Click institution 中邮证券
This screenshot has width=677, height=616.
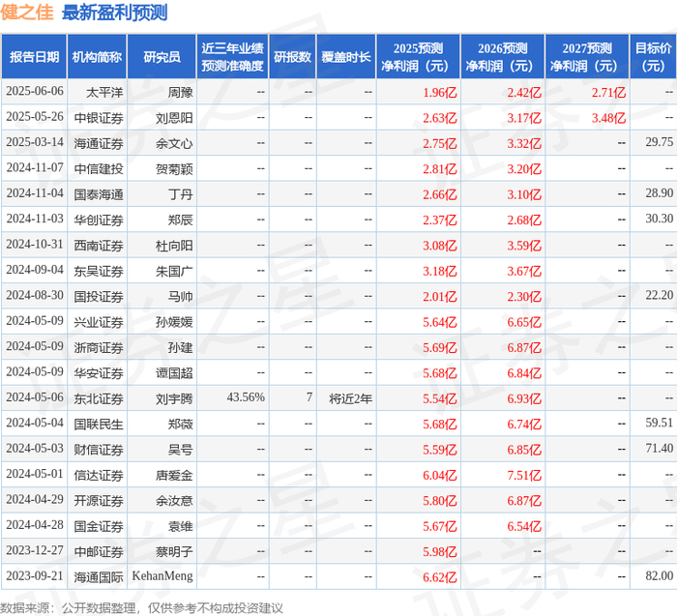[x=99, y=551]
